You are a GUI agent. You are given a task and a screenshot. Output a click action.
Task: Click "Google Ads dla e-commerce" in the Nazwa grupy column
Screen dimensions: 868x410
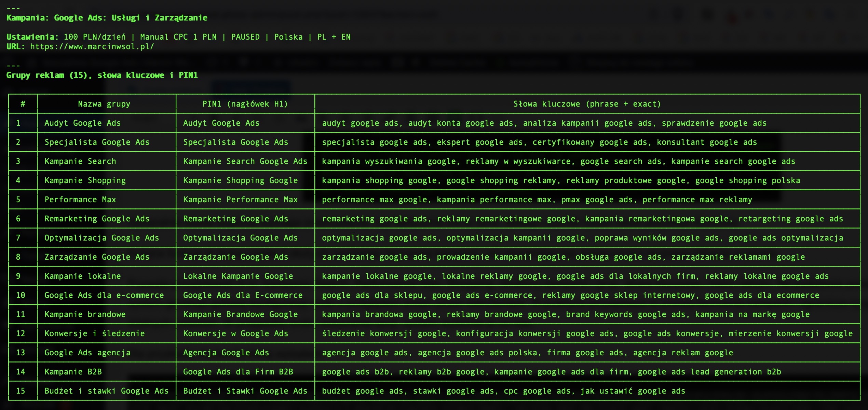104,295
